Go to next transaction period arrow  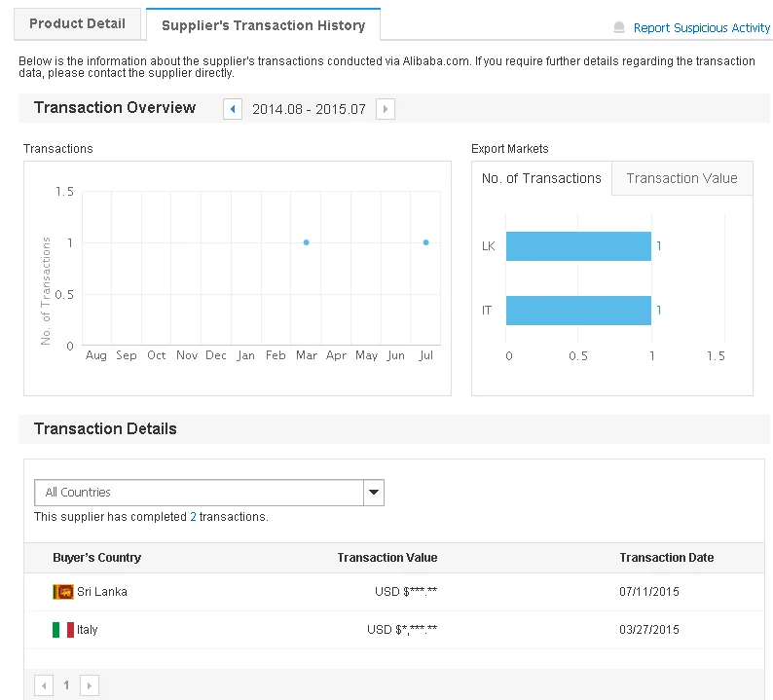[386, 109]
